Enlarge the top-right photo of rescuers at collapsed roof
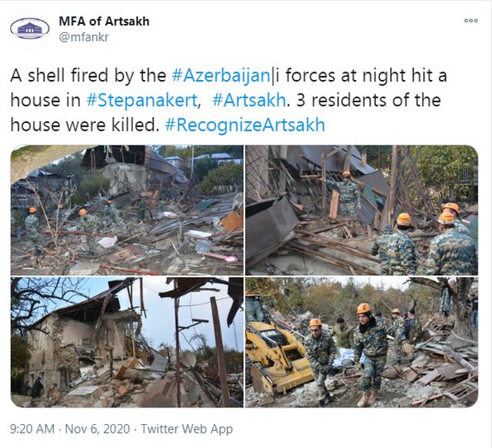 361,211
